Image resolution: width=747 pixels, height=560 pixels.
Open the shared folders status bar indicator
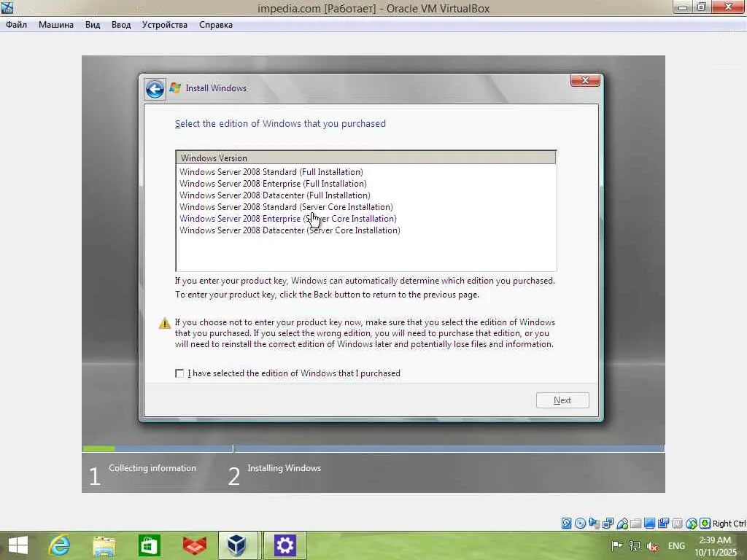tap(635, 524)
